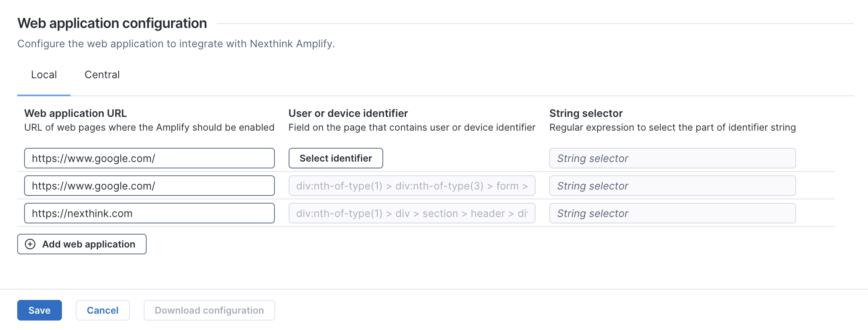Click the first row's String selector field
The height and width of the screenshot is (330, 868).
tap(672, 158)
